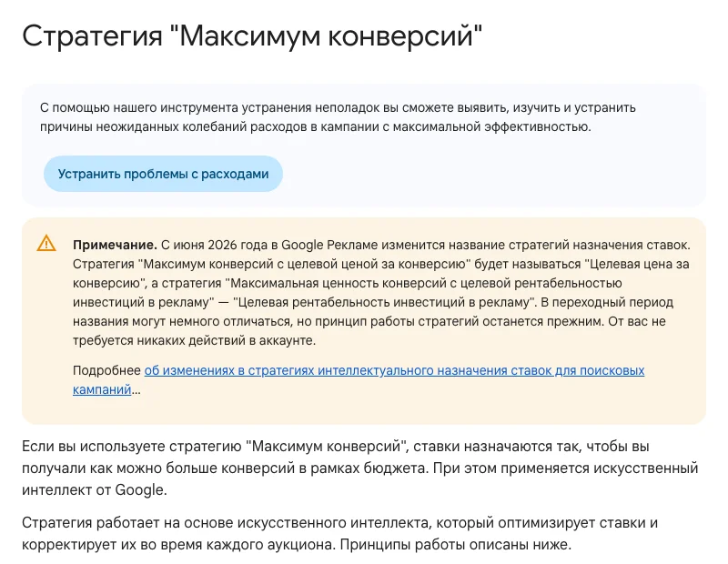Image resolution: width=728 pixels, height=564 pixels.
Task: Click the heading 'Стратегия "Максимум конверсий"'
Action: click(x=252, y=35)
